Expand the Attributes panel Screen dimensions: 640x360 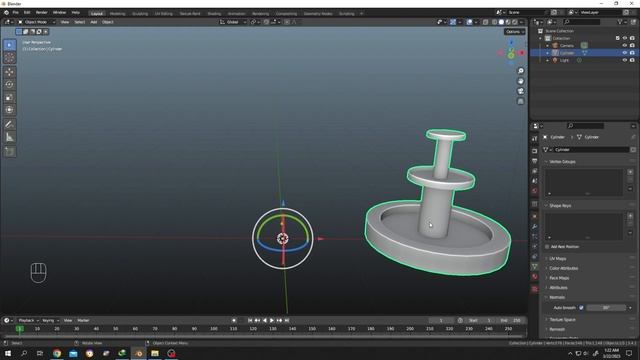pyautogui.click(x=558, y=288)
